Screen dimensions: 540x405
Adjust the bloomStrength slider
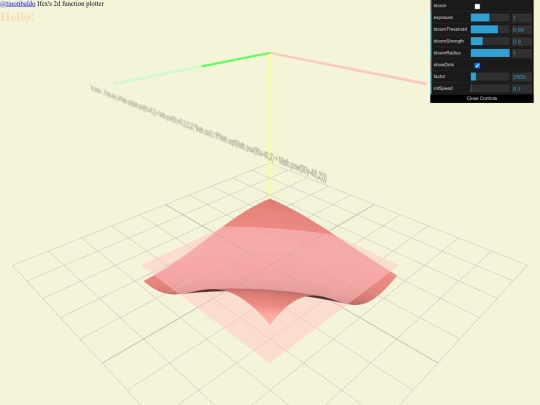490,41
